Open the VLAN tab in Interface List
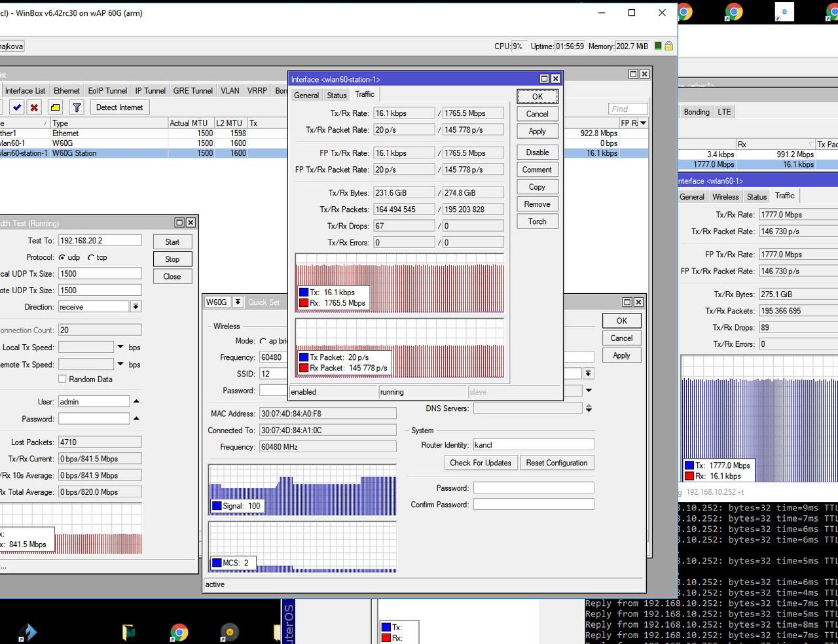Image resolution: width=838 pixels, height=644 pixels. (x=230, y=91)
